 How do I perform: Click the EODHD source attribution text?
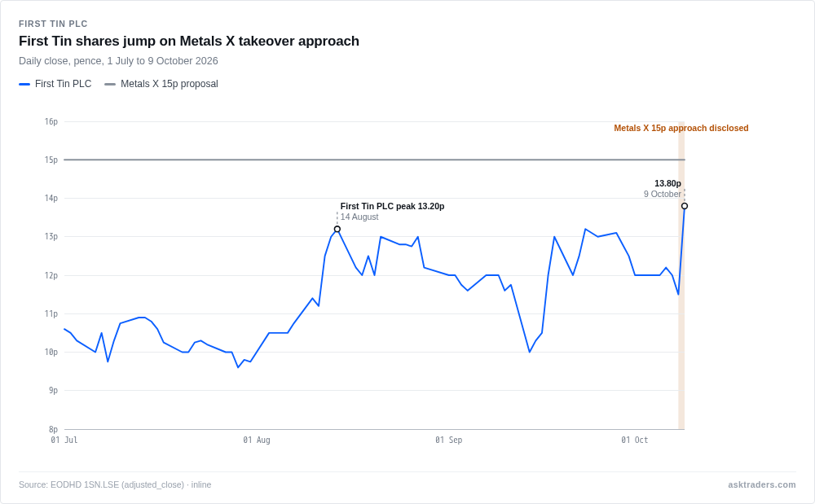pyautogui.click(x=115, y=484)
